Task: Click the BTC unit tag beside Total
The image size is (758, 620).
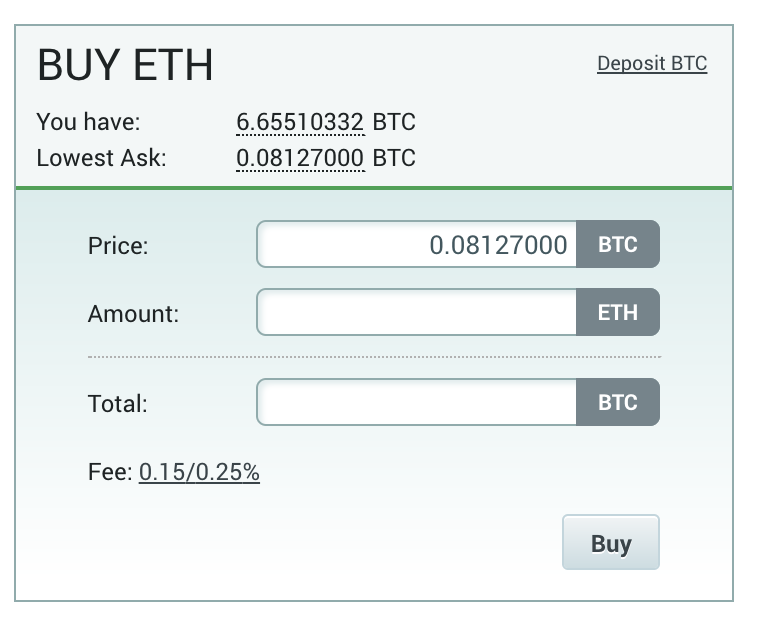Action: coord(618,403)
